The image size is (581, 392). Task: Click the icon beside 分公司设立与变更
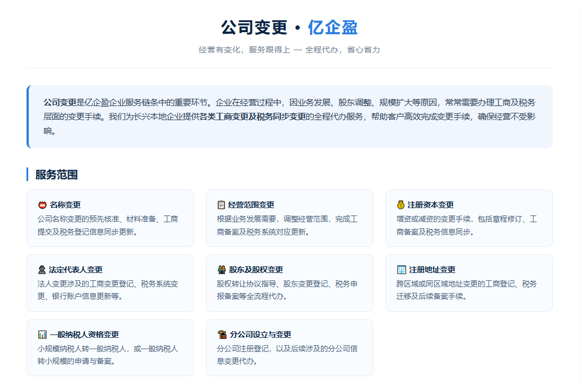tap(222, 334)
